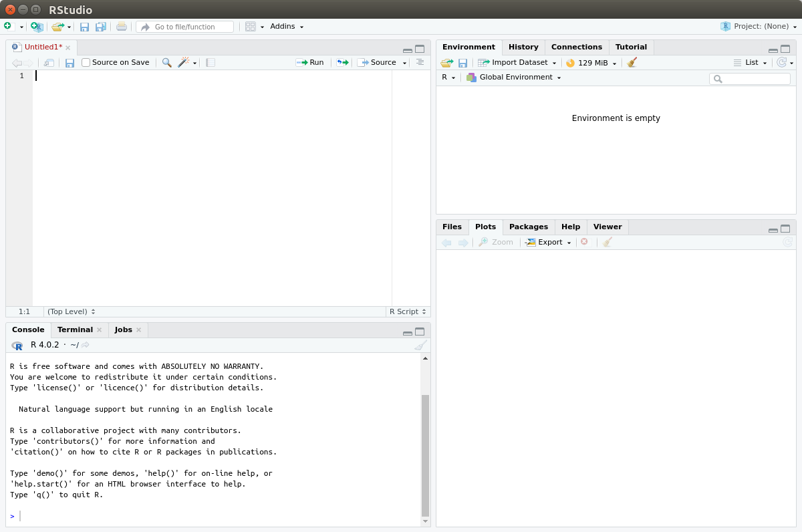Screen dimensions: 802x532
Task: Click Zoom button in Plots pane
Action: [496, 243]
